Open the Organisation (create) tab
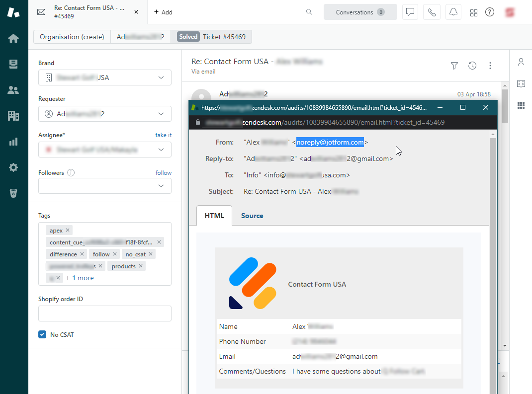Image resolution: width=532 pixels, height=394 pixels. (72, 36)
